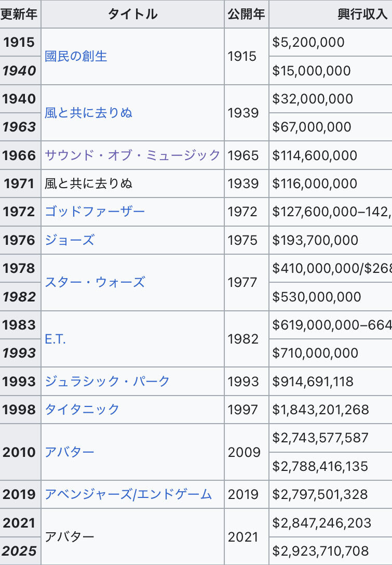Open the アベンジャーズ/エンドゲーム link
392x565 pixels.
128,494
